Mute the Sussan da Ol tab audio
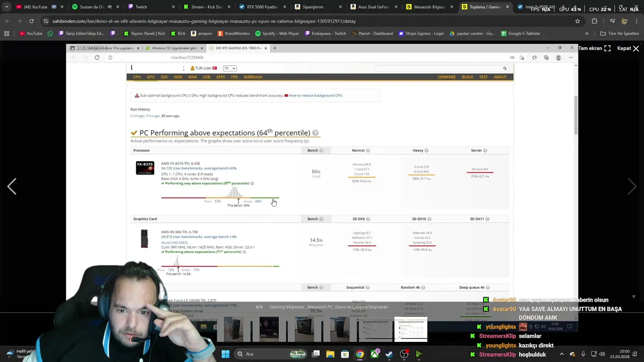Screen dimensions: 644x362 pyautogui.click(x=109, y=7)
